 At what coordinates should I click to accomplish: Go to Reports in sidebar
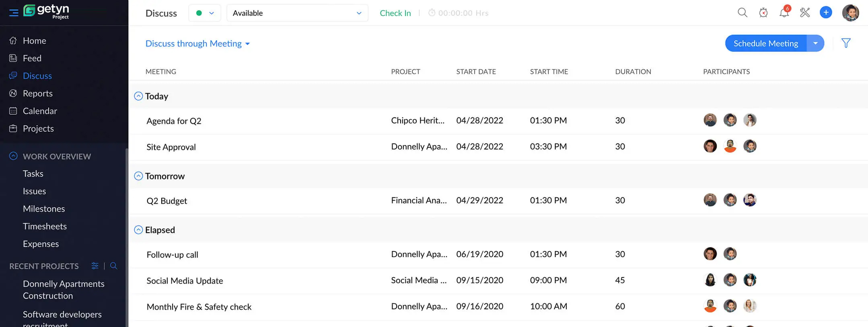[x=38, y=93]
